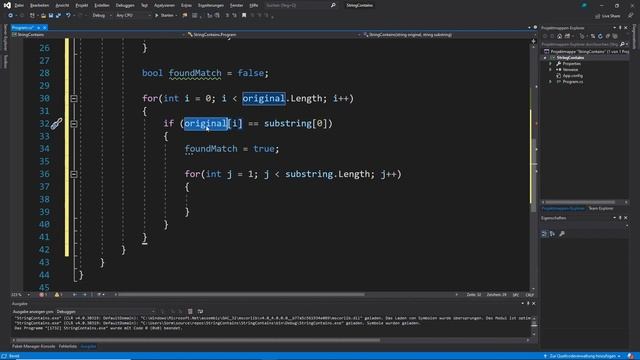Click the screwdriver quick-action icon at line 32
The width and height of the screenshot is (640, 360).
(56, 124)
